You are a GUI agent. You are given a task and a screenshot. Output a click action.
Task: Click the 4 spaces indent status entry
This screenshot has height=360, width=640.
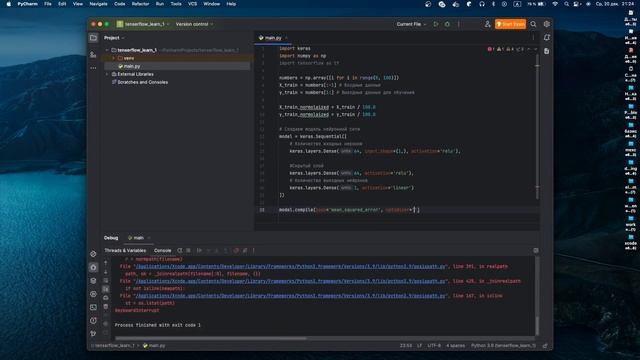pos(455,346)
